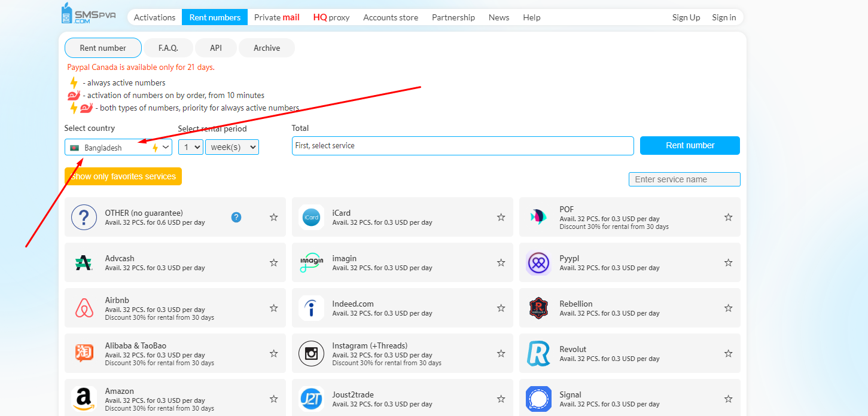The height and width of the screenshot is (416, 868).
Task: Click the Joust2trade J2T logo
Action: (x=311, y=399)
